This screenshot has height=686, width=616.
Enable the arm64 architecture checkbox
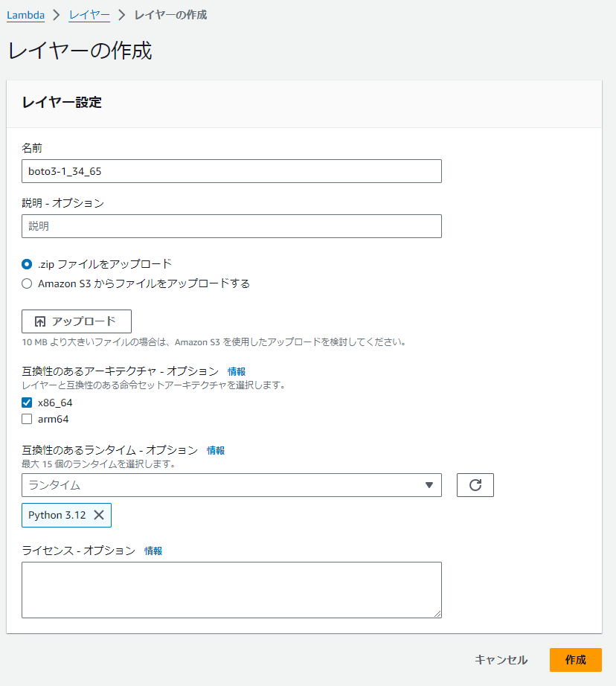27,419
